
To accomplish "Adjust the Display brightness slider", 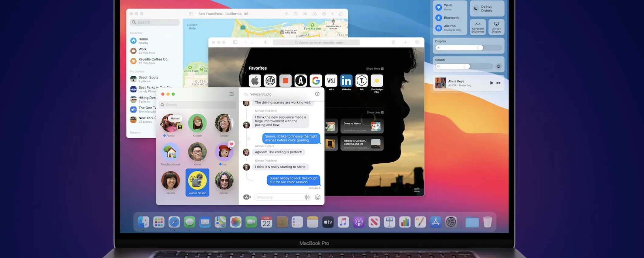I will [x=468, y=48].
